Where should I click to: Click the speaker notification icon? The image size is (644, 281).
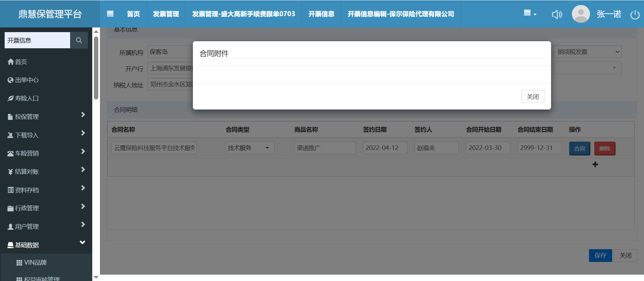[557, 14]
